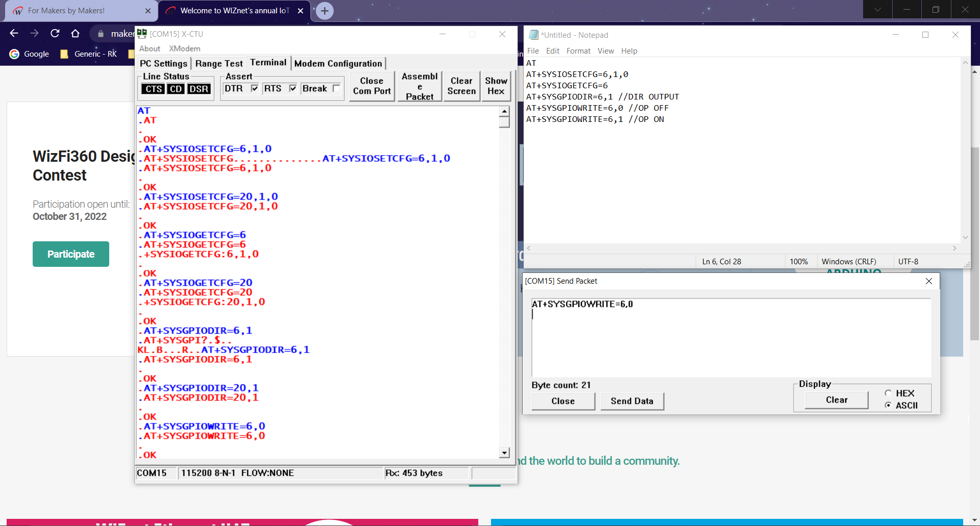Click '115200 8-N-1 FLOW:NONE' status text
The height and width of the screenshot is (526, 980).
237,473
